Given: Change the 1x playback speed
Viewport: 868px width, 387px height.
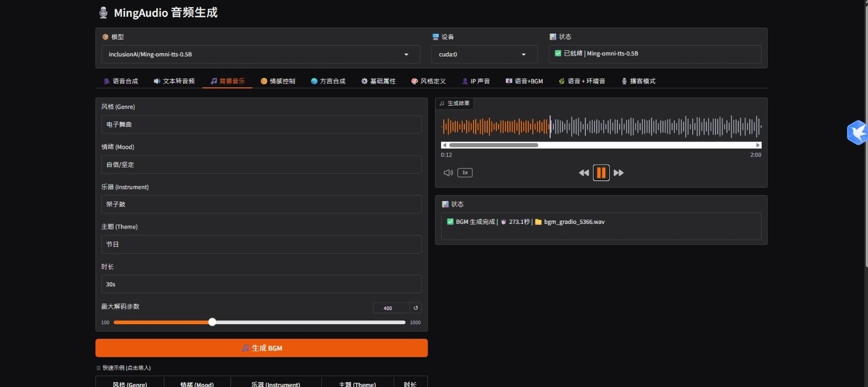Looking at the screenshot, I should (465, 173).
